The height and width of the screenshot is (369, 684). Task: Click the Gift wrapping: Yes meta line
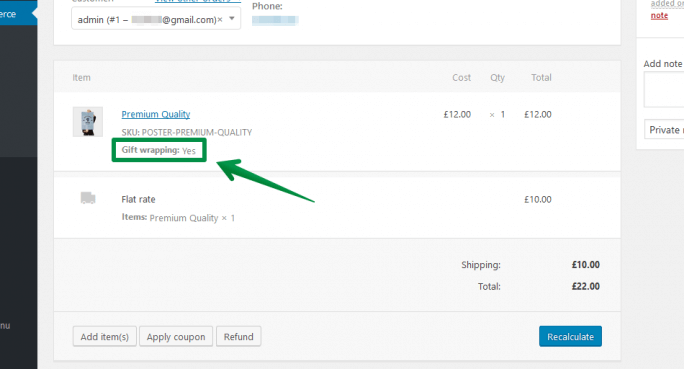[159, 150]
